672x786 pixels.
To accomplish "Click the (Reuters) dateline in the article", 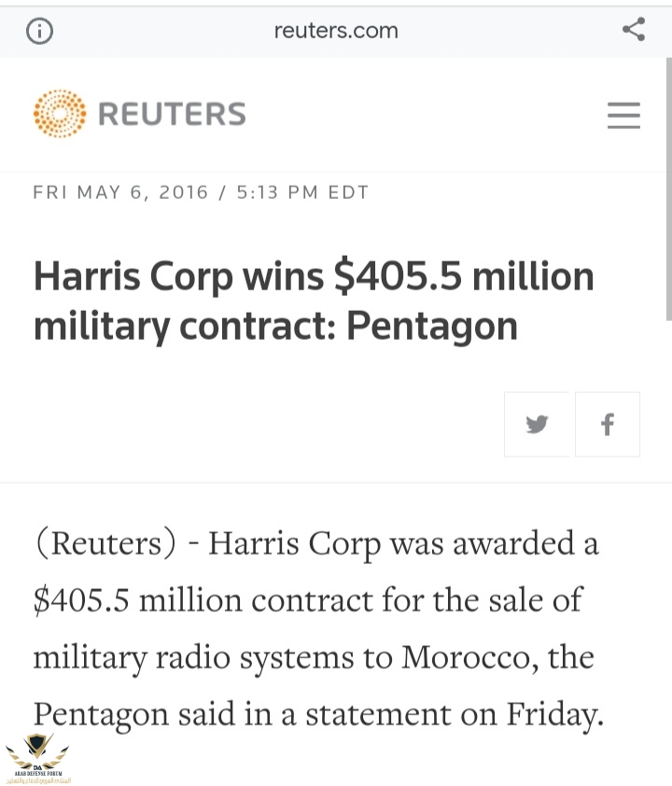I will click(105, 543).
